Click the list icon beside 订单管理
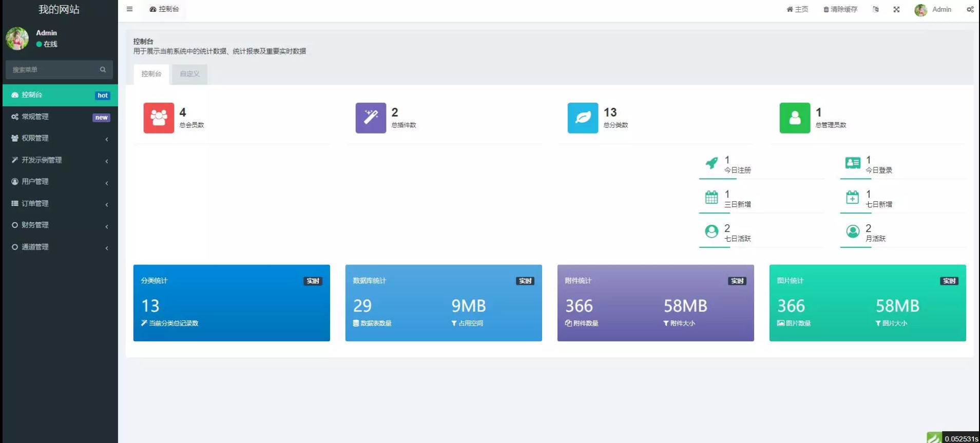Image resolution: width=980 pixels, height=443 pixels. pos(15,203)
